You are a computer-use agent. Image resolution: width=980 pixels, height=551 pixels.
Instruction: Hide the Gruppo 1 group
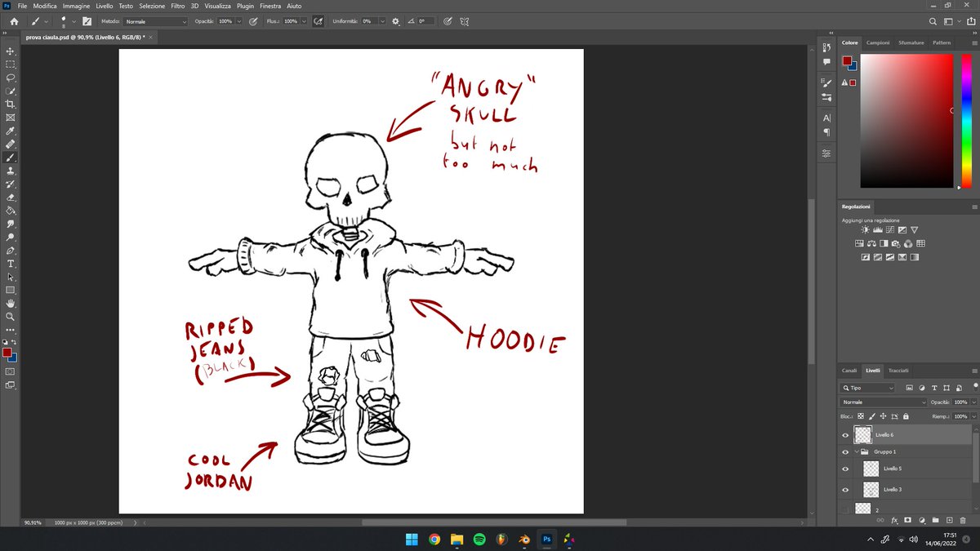[845, 451]
